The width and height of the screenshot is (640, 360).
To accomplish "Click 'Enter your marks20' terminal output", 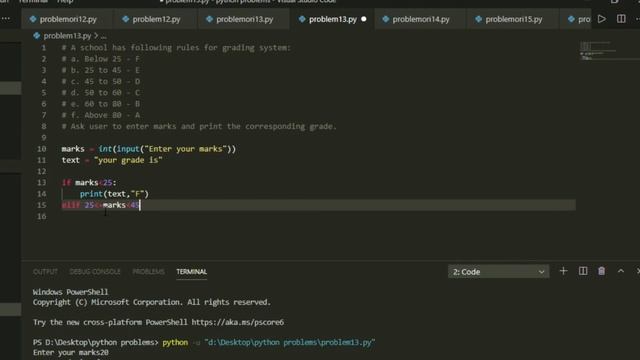I will tap(71, 353).
